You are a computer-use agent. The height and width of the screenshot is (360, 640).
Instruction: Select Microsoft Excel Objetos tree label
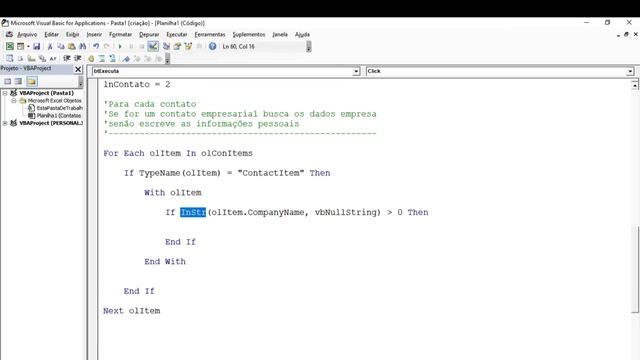[x=54, y=100]
